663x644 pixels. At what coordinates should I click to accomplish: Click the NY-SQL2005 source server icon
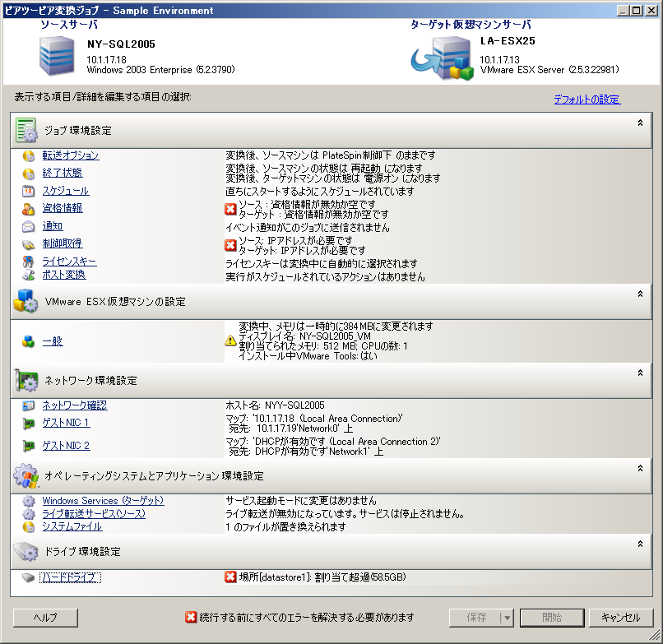[57, 56]
